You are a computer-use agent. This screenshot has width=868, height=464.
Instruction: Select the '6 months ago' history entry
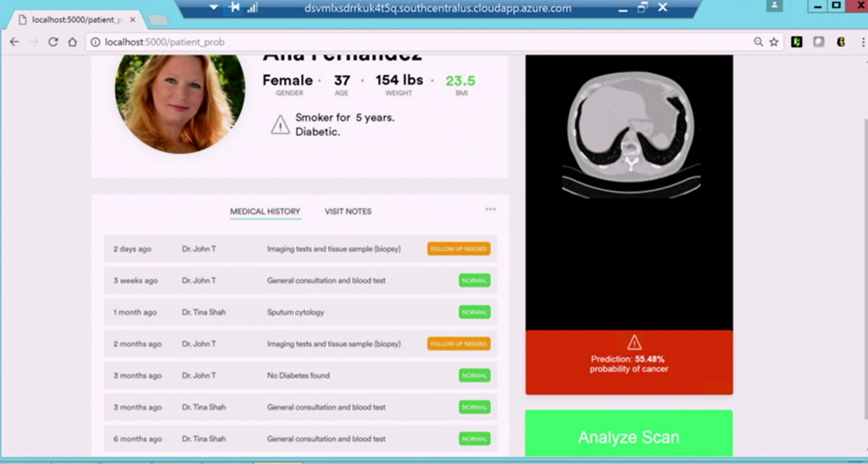301,439
